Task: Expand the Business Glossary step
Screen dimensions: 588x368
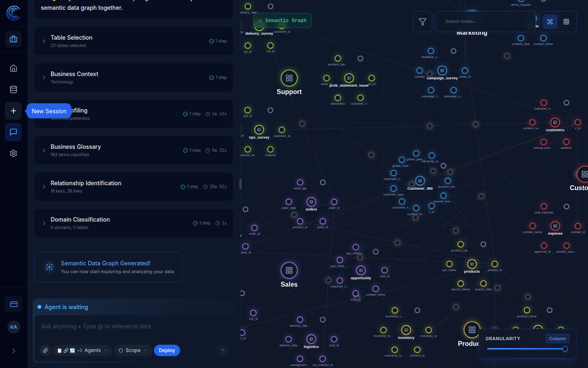Action: [x=134, y=150]
